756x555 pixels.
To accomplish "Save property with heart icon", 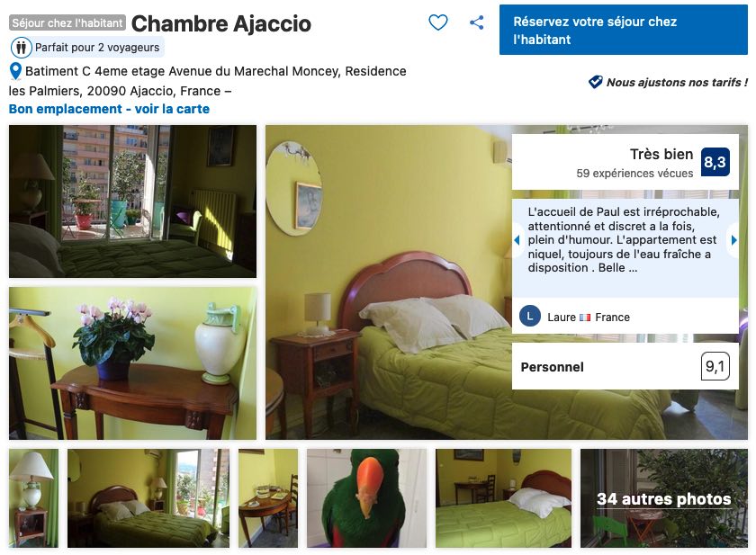I will point(437,22).
